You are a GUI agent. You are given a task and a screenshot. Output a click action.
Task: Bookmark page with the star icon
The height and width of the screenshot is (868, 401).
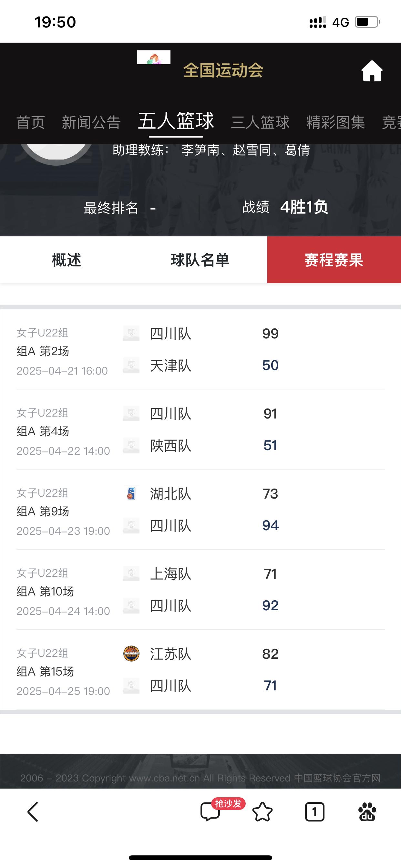tap(262, 812)
